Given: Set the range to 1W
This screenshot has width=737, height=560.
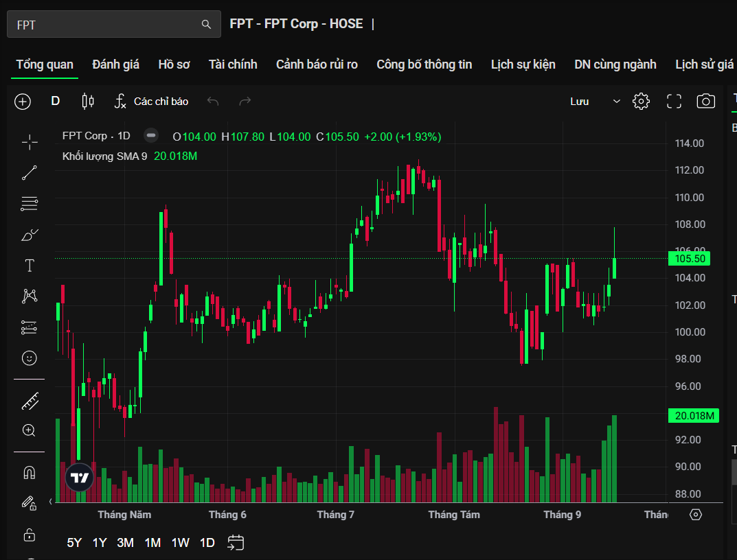Looking at the screenshot, I should pyautogui.click(x=180, y=543).
